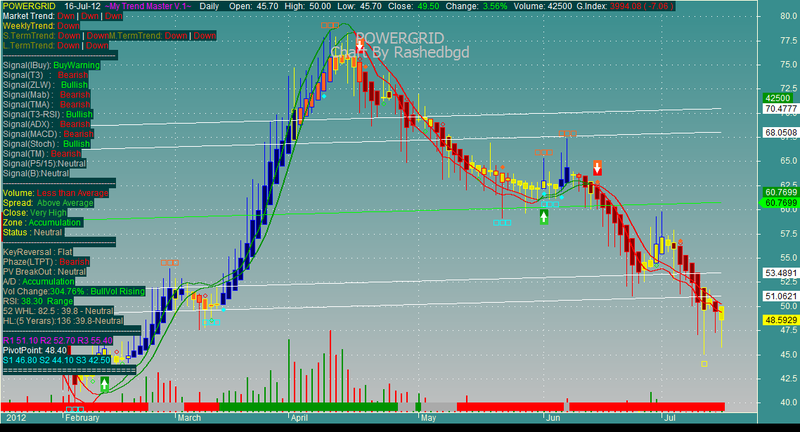Click the green up-arrow buy signal in February
Viewport: 800px width, 432px height.
(105, 384)
